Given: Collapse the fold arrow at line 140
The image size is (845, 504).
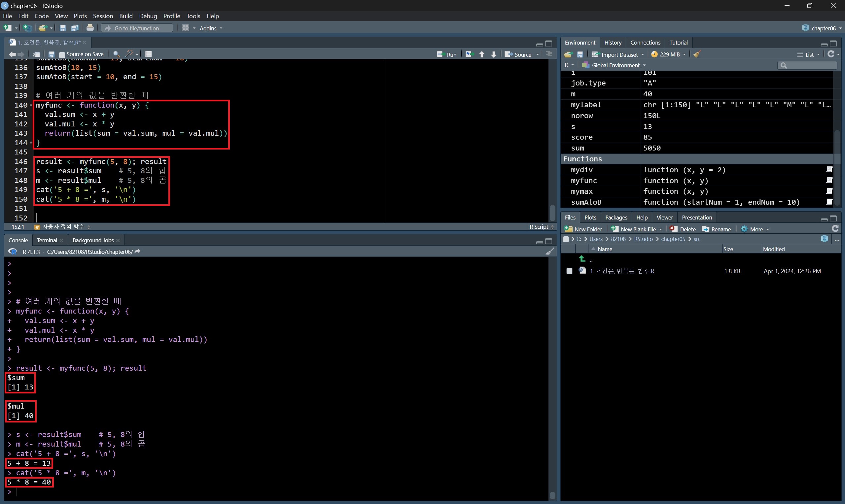Looking at the screenshot, I should point(31,105).
